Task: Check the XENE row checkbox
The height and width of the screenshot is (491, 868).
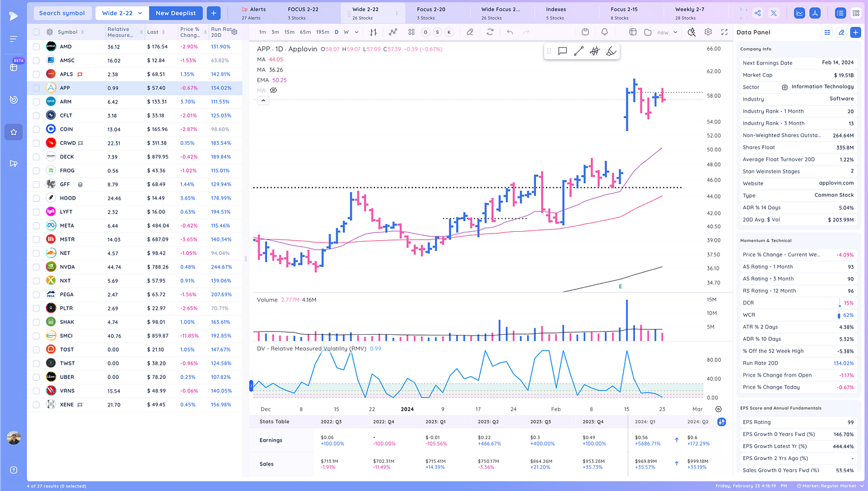Action: 36,405
